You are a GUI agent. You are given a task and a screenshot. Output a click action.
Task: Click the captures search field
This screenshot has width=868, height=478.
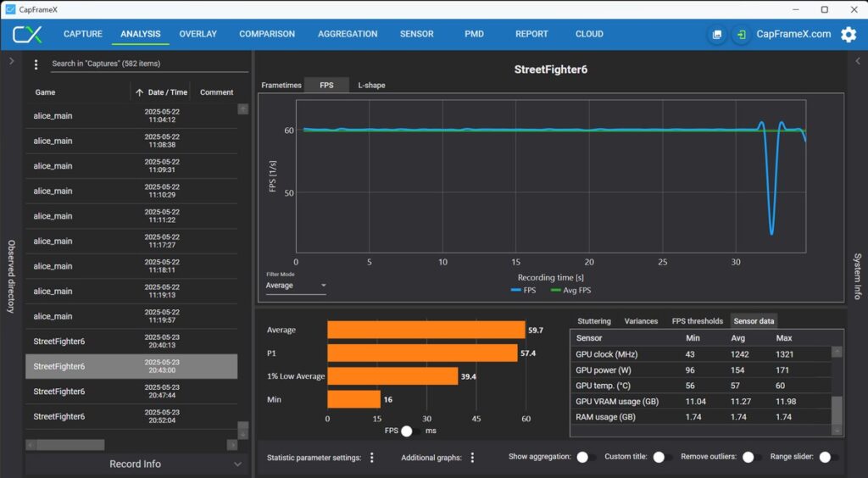[x=149, y=64]
